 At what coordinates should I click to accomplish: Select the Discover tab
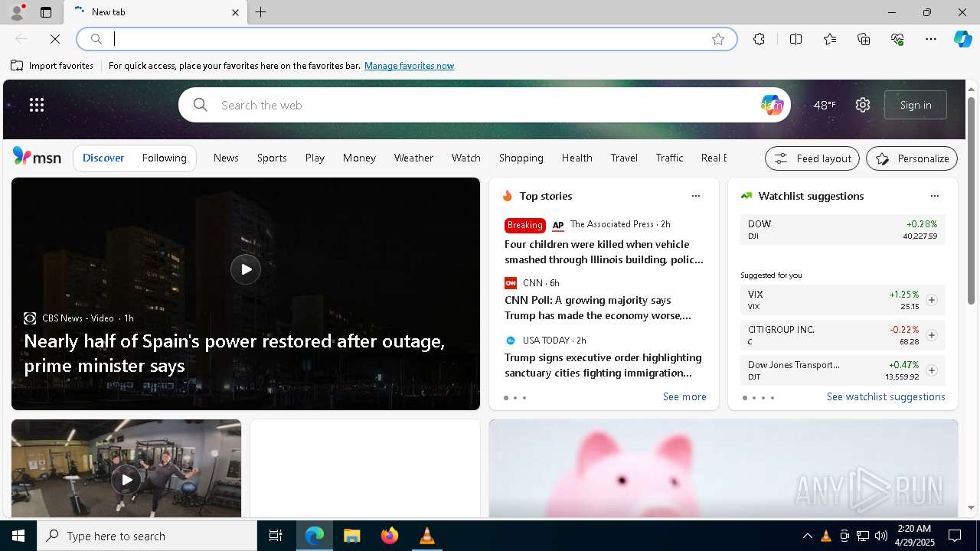coord(103,158)
